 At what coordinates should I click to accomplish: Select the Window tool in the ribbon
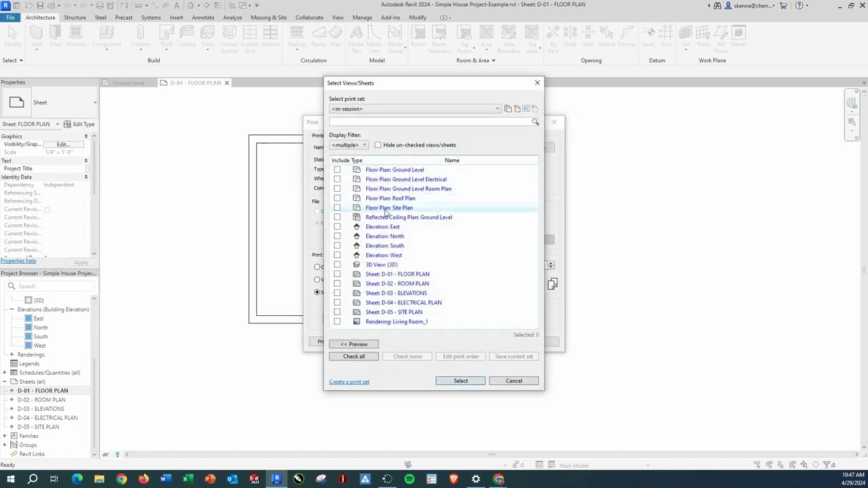click(x=76, y=37)
